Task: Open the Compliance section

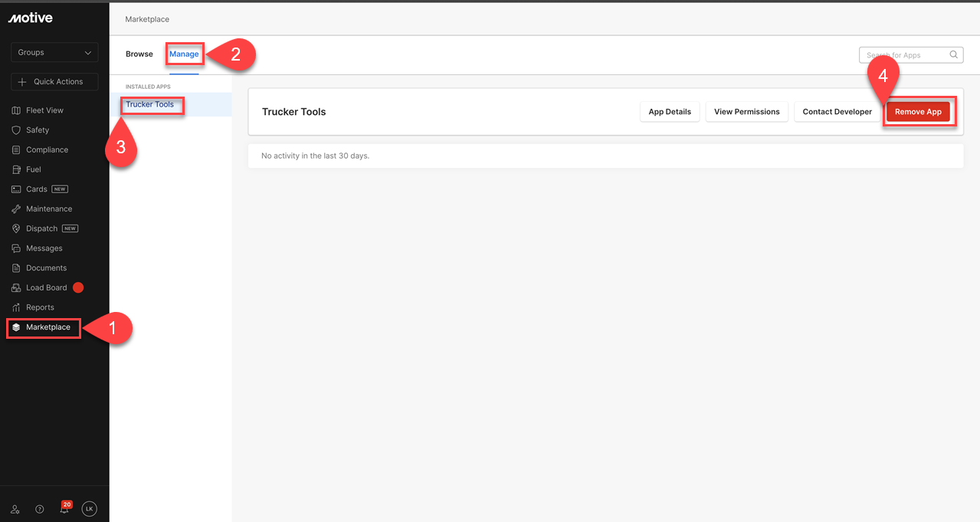Action: pyautogui.click(x=47, y=150)
